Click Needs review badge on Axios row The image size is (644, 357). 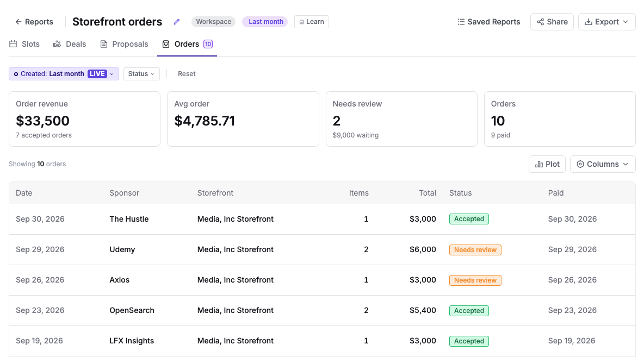click(x=475, y=280)
